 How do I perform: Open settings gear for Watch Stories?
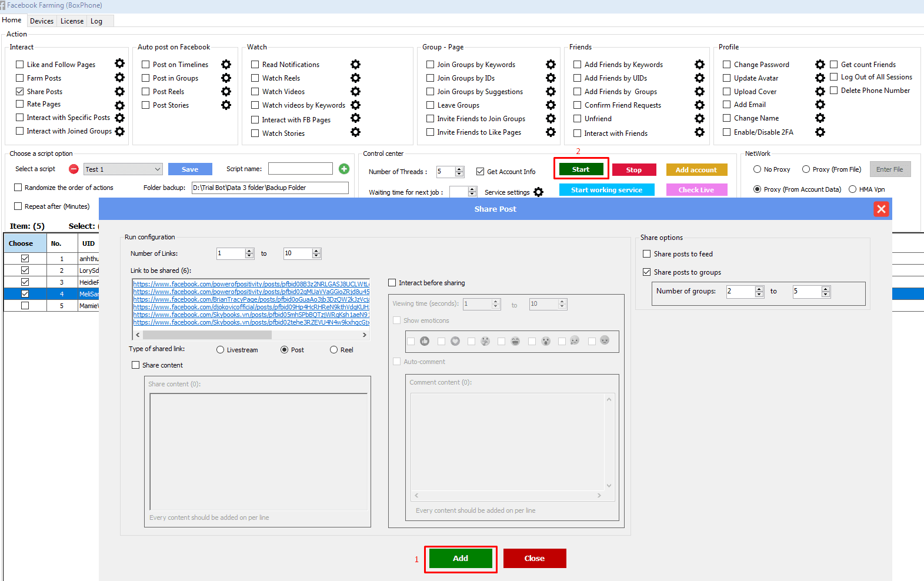[356, 132]
